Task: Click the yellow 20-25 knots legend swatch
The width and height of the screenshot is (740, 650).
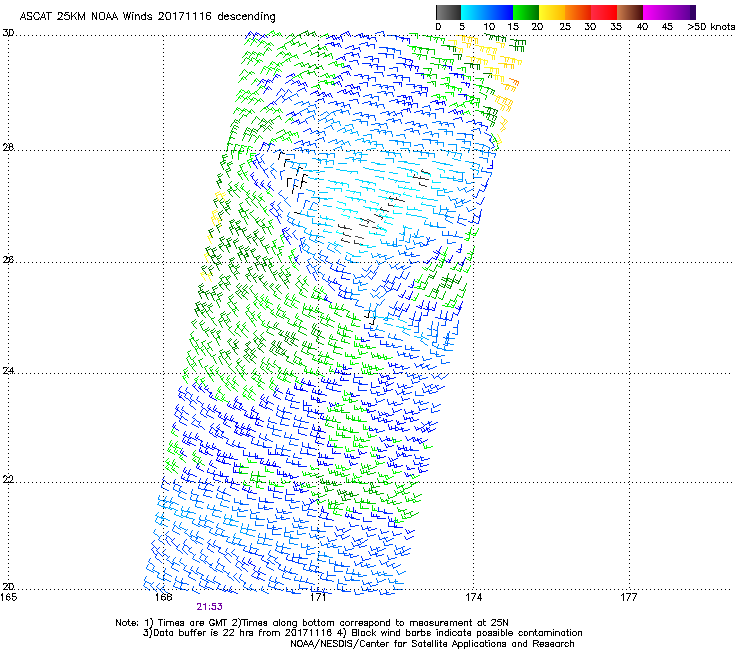Action: pos(552,12)
